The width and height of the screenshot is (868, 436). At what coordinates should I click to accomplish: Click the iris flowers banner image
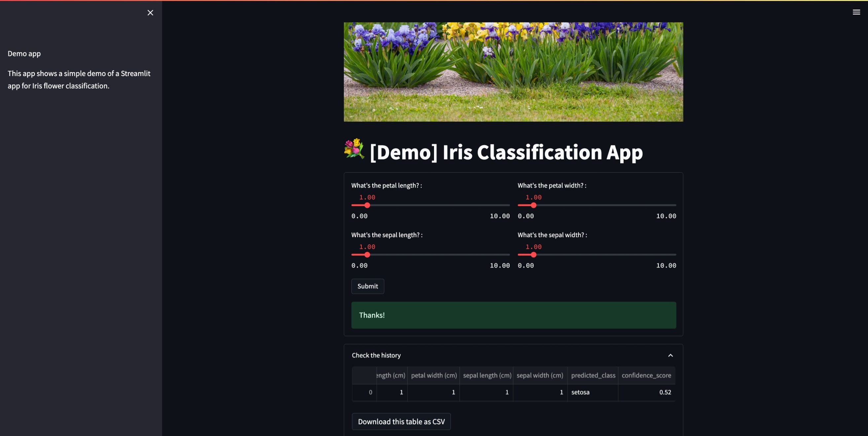513,71
